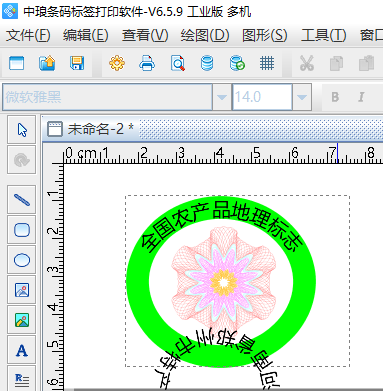Select the text A tool
The image size is (383, 391).
[x=22, y=351]
